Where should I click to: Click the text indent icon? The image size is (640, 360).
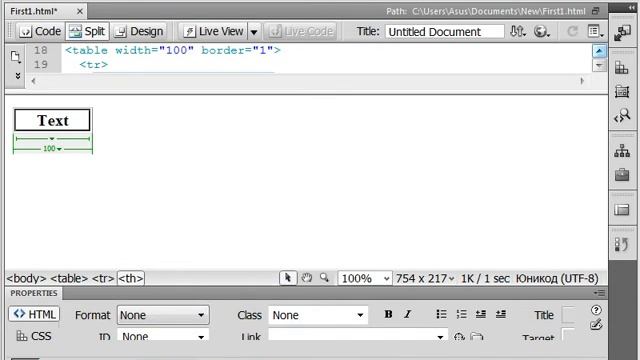tap(501, 314)
